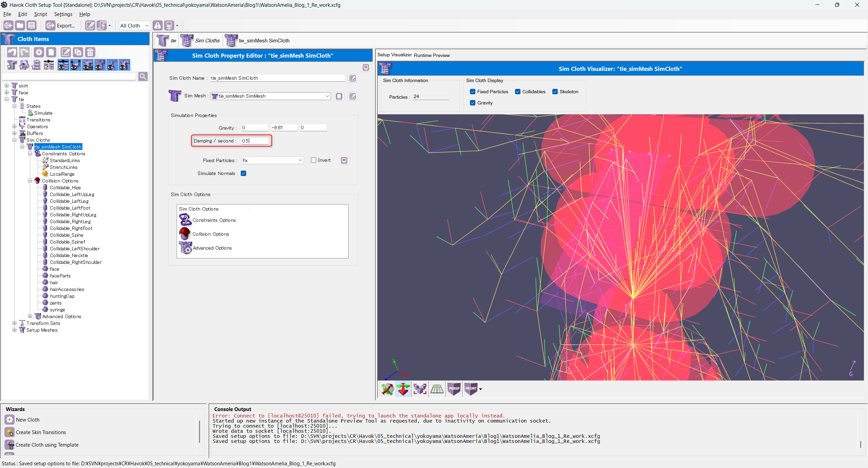
Task: Uncheck the Skeleton display checkbox
Action: [555, 92]
